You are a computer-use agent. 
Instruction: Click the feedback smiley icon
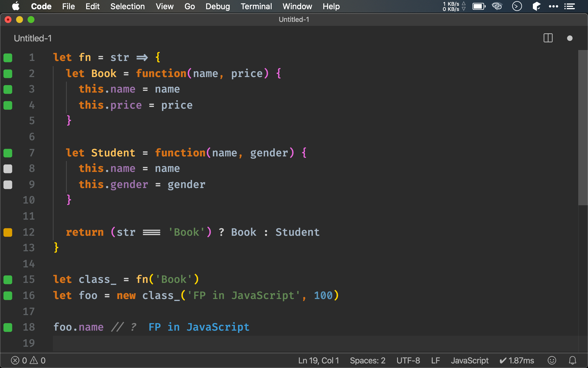pyautogui.click(x=552, y=360)
